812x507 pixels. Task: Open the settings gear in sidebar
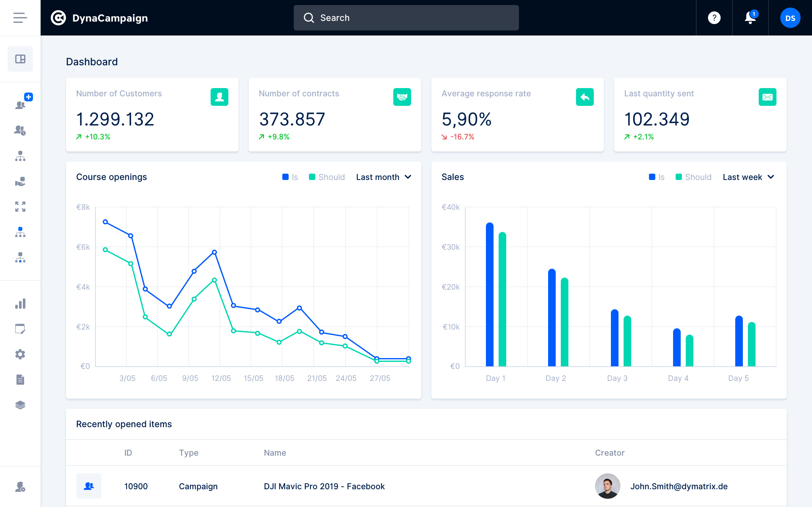click(x=20, y=355)
